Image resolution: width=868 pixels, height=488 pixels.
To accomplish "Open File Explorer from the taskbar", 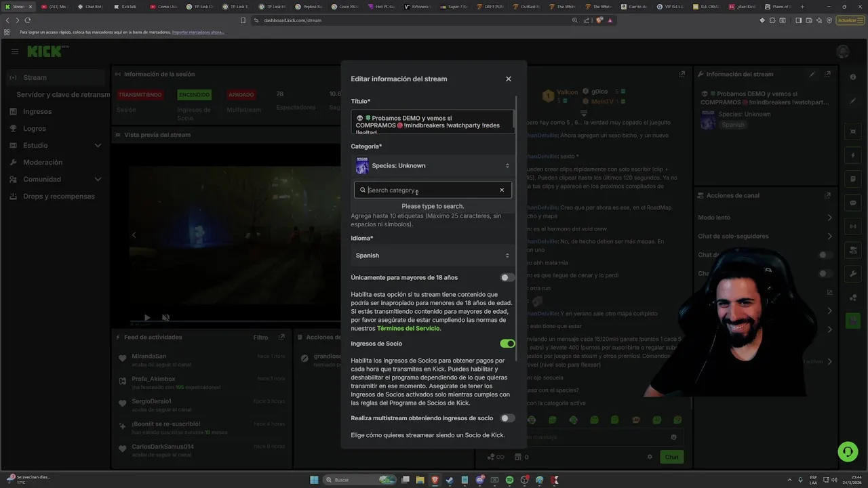I will pos(420,480).
